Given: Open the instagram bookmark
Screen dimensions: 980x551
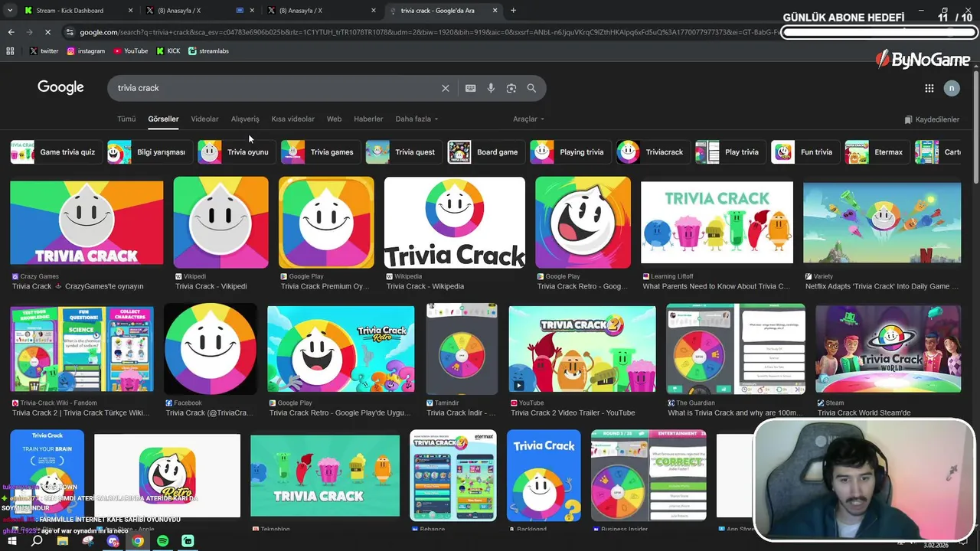Looking at the screenshot, I should click(86, 51).
